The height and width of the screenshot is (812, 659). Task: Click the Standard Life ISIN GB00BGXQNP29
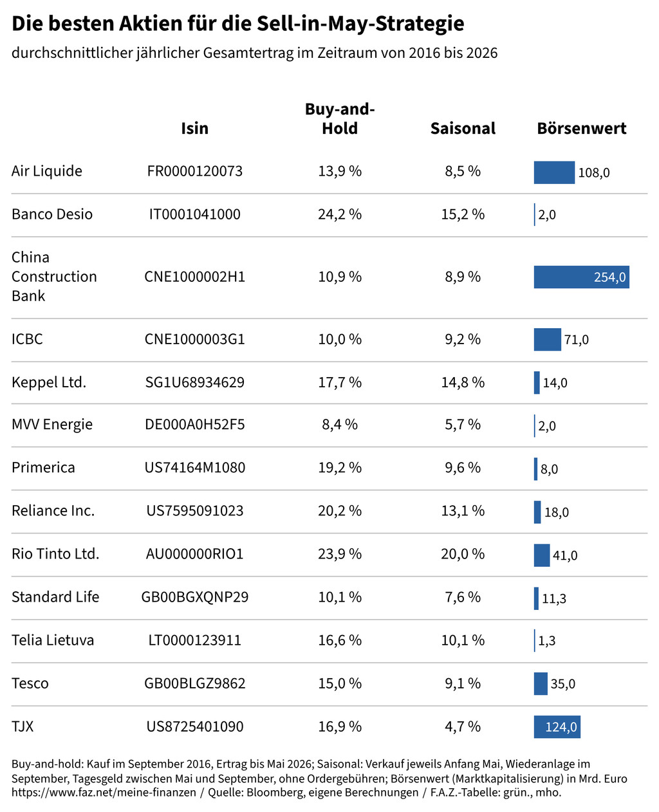pyautogui.click(x=194, y=597)
